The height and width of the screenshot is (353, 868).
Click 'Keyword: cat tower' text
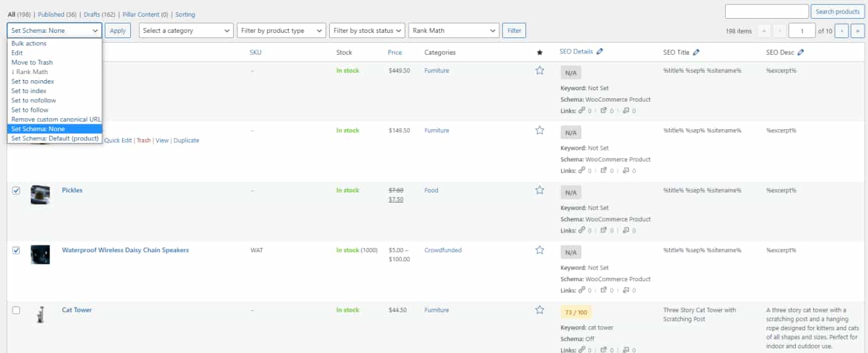coord(587,328)
